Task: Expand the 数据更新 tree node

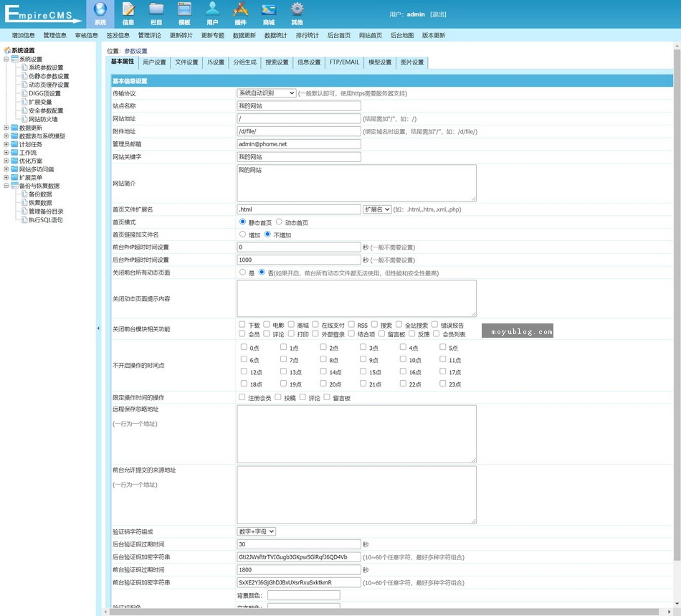Action: [x=6, y=128]
